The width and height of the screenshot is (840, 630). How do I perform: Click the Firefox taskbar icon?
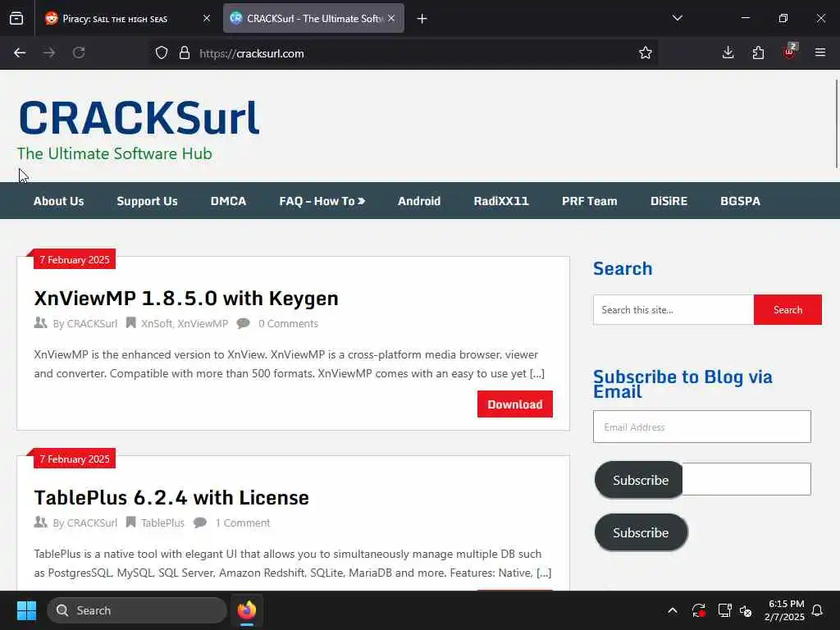point(247,610)
